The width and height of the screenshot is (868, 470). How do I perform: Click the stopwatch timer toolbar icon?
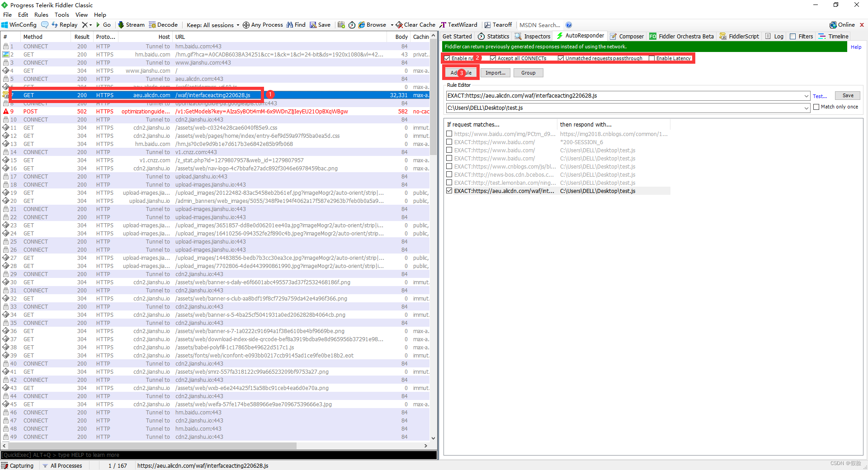352,25
